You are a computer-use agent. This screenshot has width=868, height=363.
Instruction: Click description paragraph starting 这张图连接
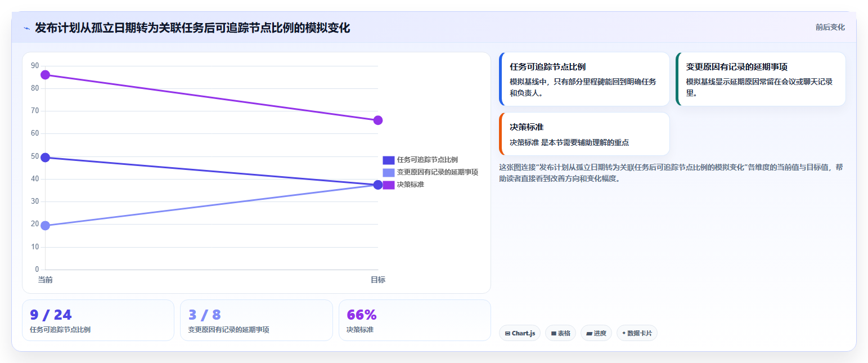pyautogui.click(x=671, y=173)
